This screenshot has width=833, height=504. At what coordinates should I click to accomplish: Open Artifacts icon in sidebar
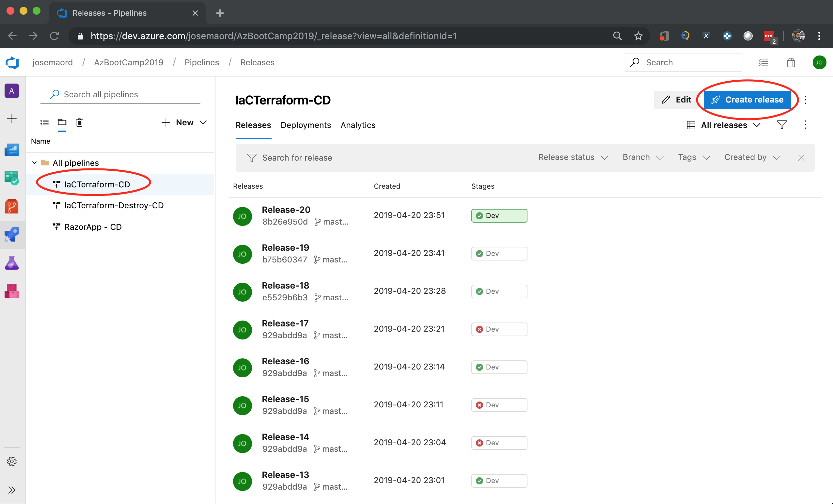[12, 291]
